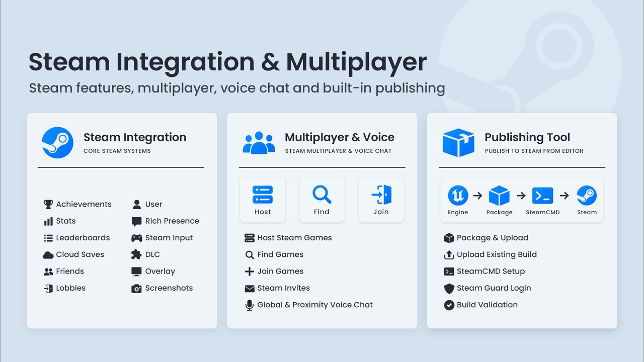
Task: Click the Screenshots camera icon
Action: 136,289
